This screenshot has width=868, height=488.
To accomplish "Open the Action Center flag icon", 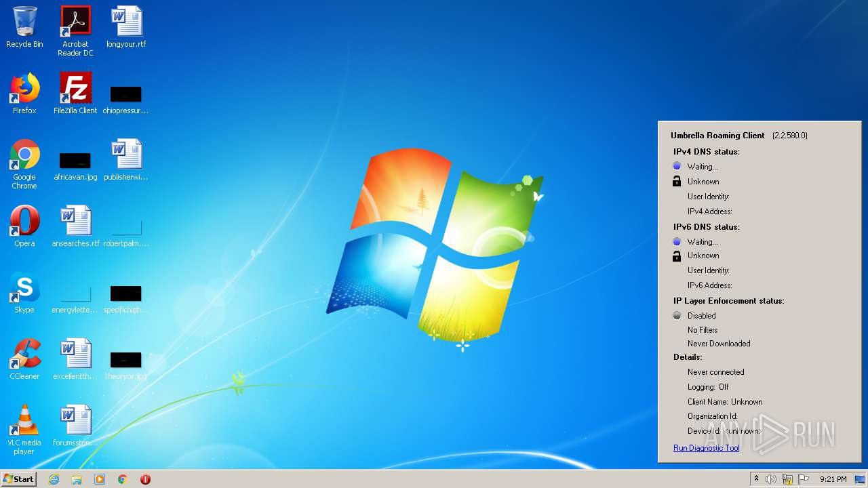I will [804, 479].
